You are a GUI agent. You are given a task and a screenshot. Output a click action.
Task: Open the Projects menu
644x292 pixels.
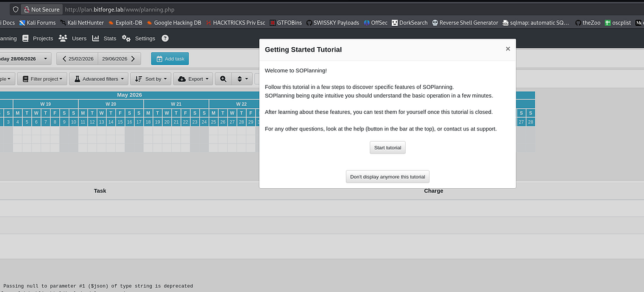pyautogui.click(x=43, y=38)
